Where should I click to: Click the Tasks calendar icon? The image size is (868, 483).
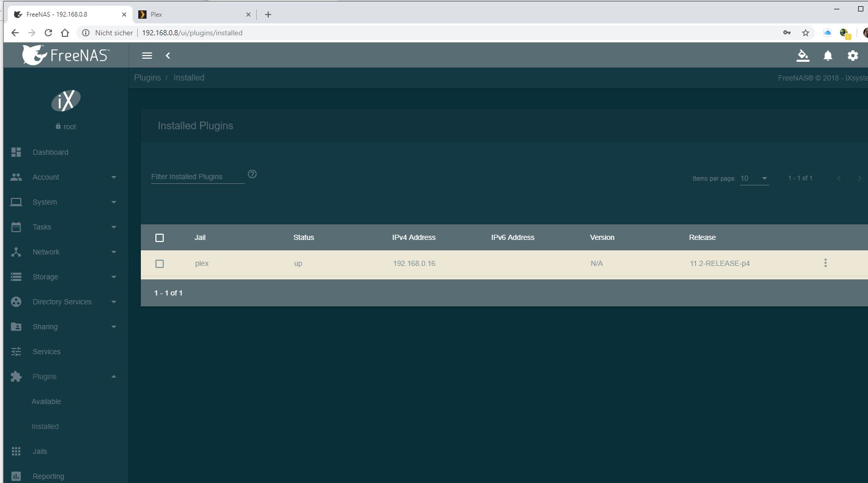click(x=16, y=227)
